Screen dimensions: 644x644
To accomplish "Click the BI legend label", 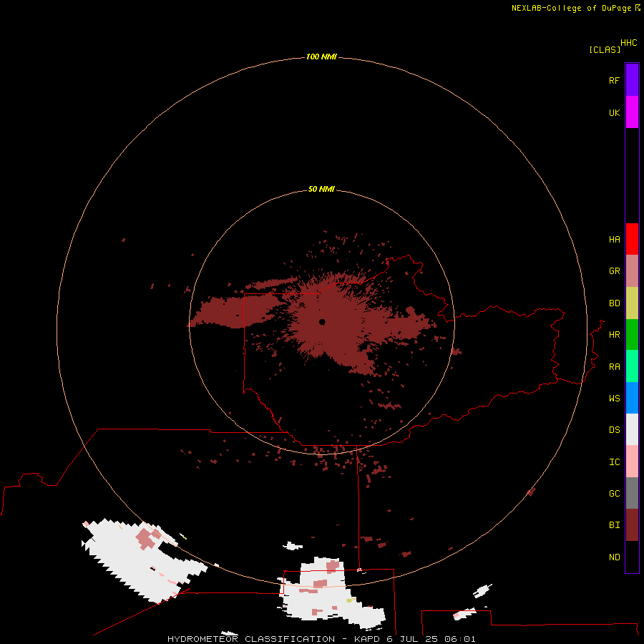I will click(614, 525).
